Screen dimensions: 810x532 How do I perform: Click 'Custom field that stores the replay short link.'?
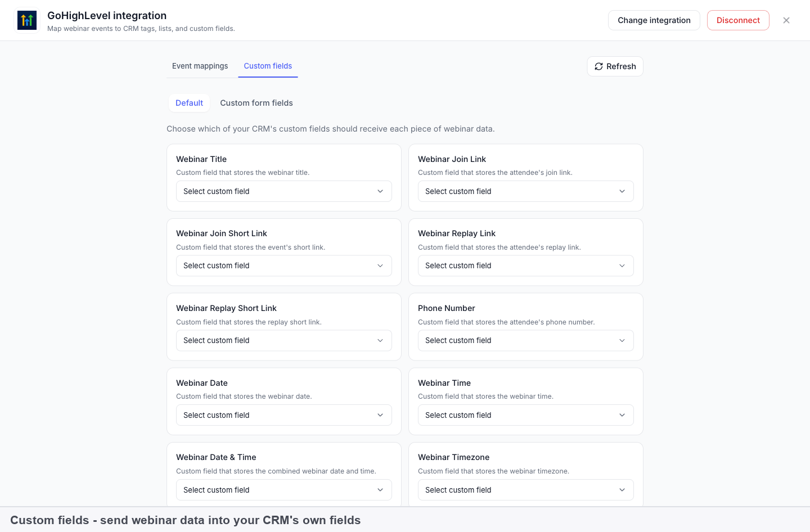[x=249, y=322]
